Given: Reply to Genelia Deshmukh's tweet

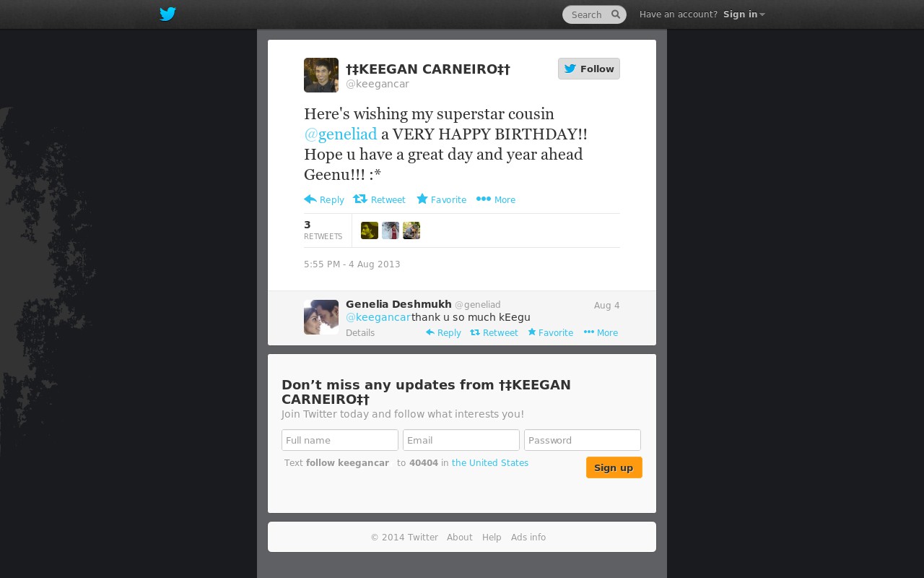Looking at the screenshot, I should (x=443, y=333).
